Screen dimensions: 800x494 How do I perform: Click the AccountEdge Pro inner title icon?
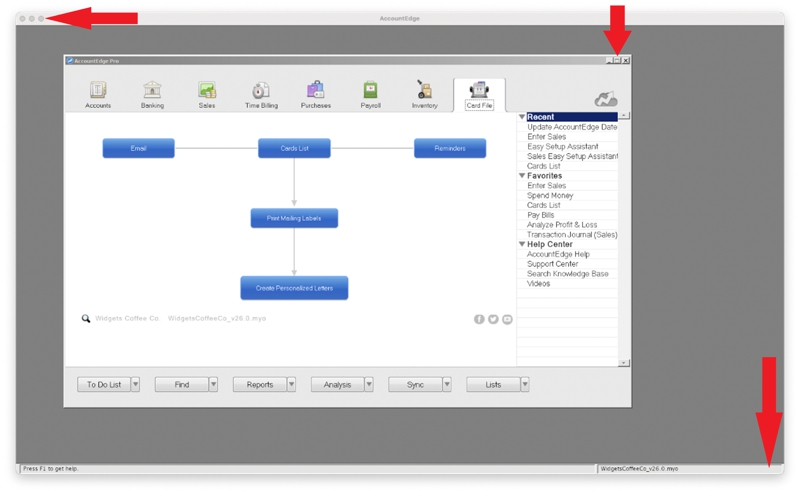(70, 61)
